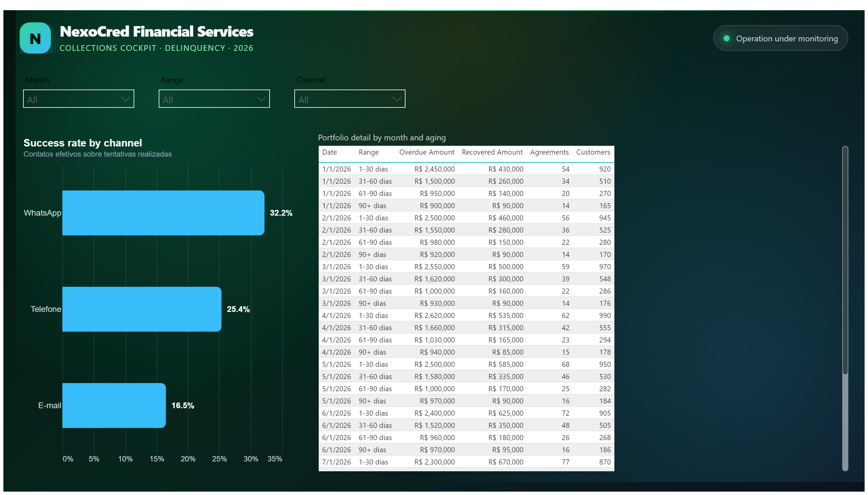Click the Telefone axis label

(46, 309)
